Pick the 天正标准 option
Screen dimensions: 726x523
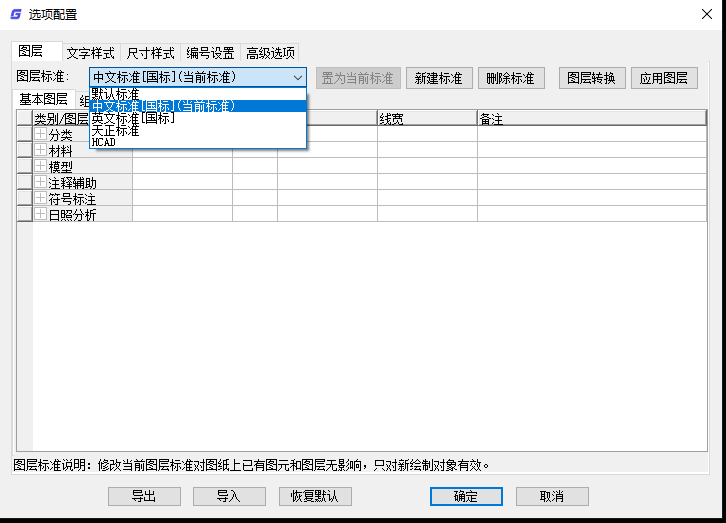pyautogui.click(x=116, y=130)
